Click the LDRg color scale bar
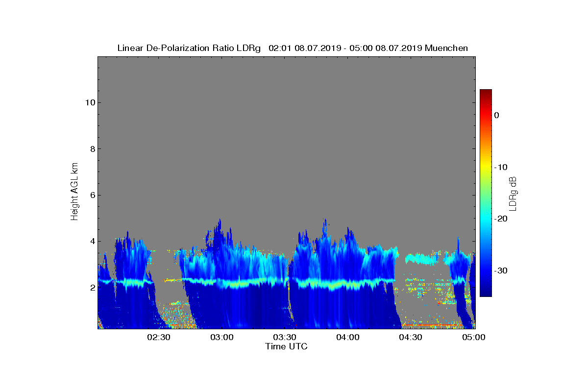The width and height of the screenshot is (588, 392). 486,193
